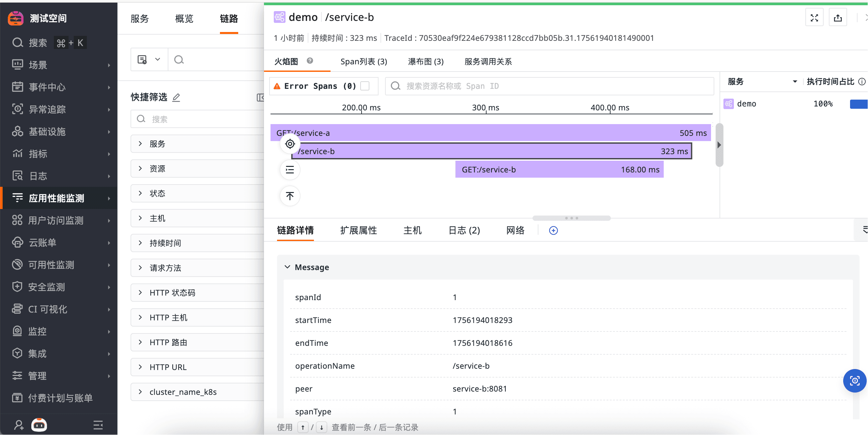Add a tab with the plus icon
868x435 pixels.
[x=553, y=231]
